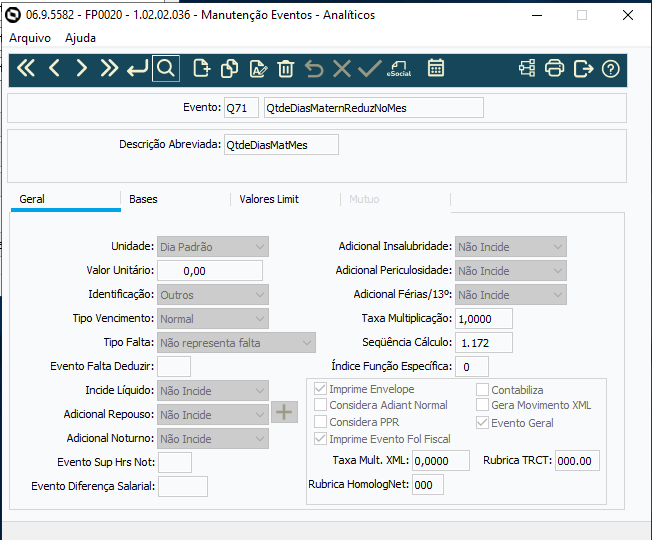
Task: Open the Tipo Falta dropdown
Action: coord(236,343)
